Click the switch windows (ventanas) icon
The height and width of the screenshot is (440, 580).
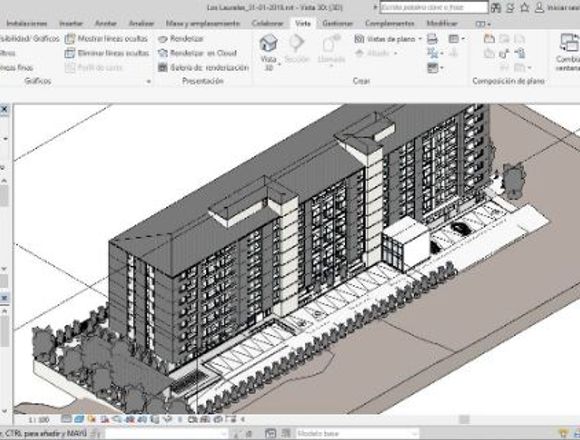click(569, 43)
